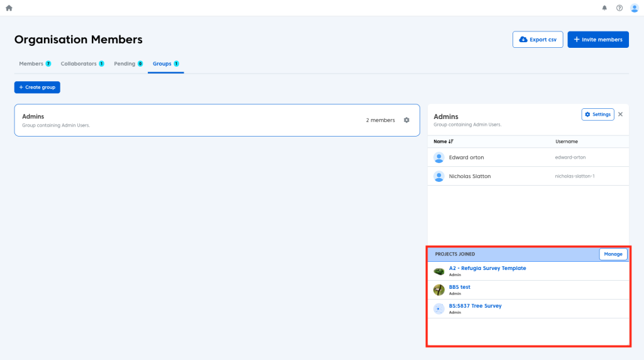Switch to the Members tab
This screenshot has width=644, height=360.
[x=31, y=64]
